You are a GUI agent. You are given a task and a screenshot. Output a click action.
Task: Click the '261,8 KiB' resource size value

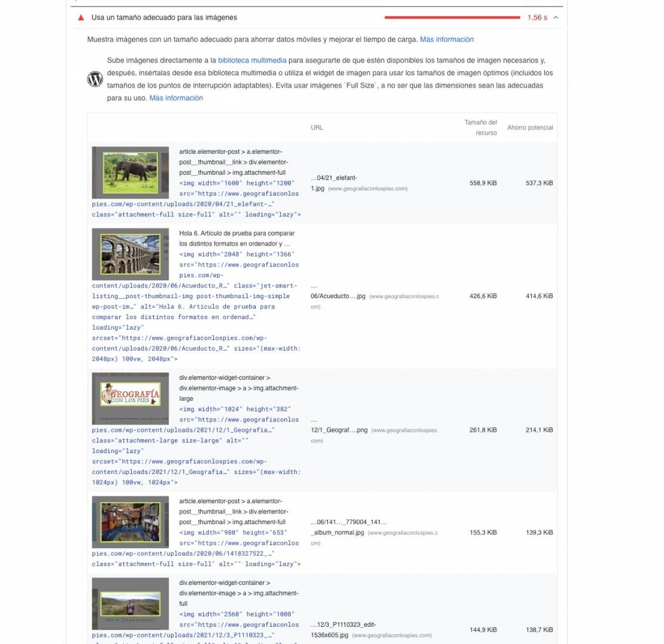[x=483, y=430]
